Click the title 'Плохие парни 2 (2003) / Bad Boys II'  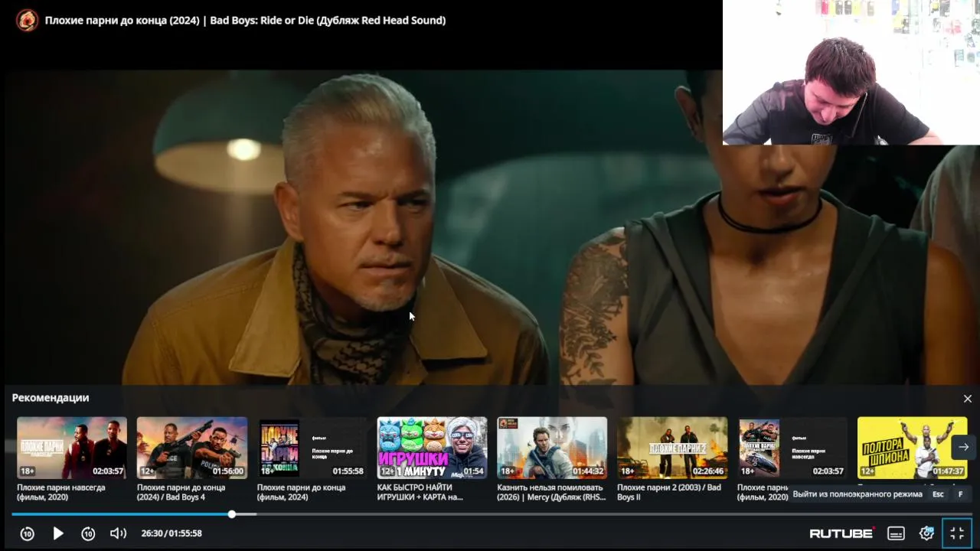[x=669, y=492]
